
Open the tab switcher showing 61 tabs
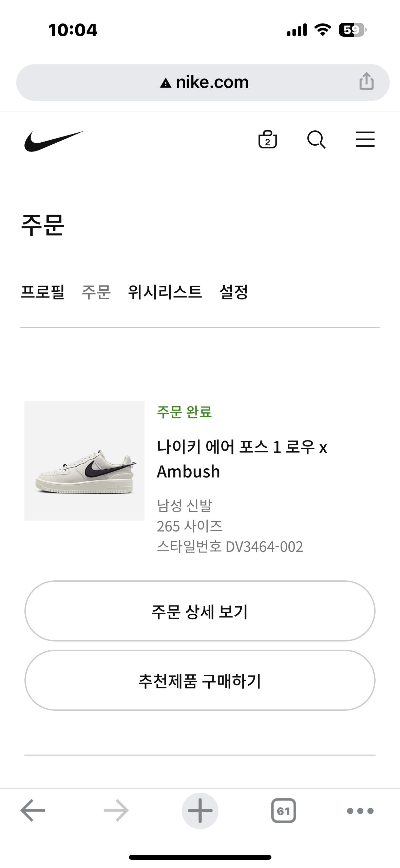(283, 810)
